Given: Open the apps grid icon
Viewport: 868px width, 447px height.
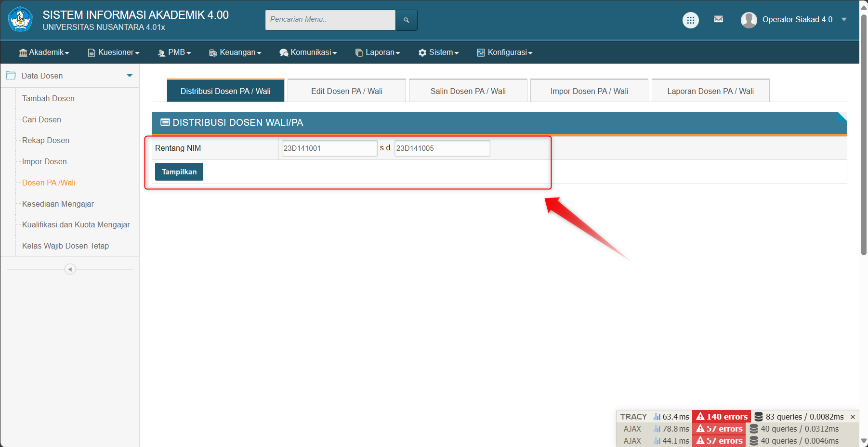Looking at the screenshot, I should click(690, 20).
